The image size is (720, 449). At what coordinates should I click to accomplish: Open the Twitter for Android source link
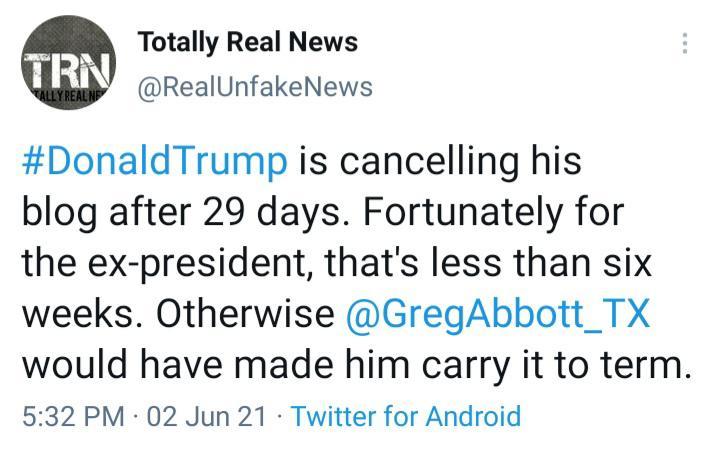coord(406,415)
